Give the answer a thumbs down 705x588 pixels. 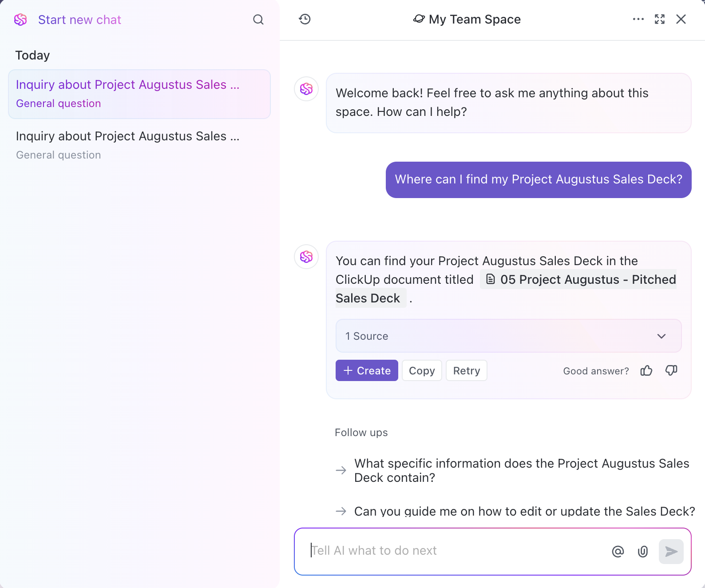pos(671,370)
